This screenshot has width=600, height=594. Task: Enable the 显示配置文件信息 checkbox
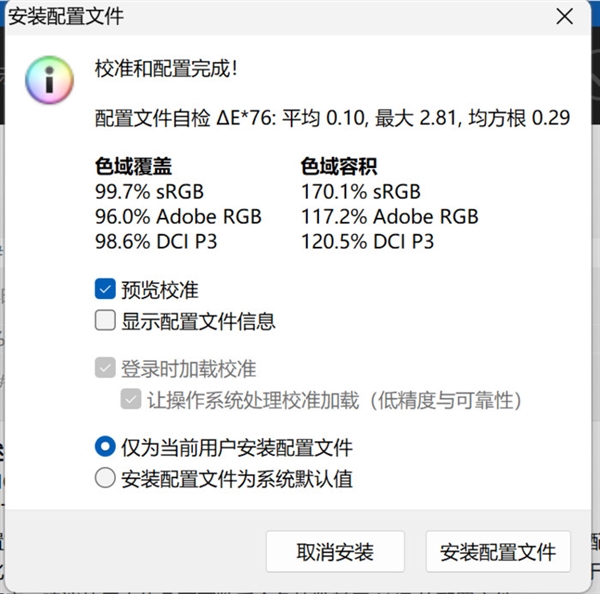105,321
